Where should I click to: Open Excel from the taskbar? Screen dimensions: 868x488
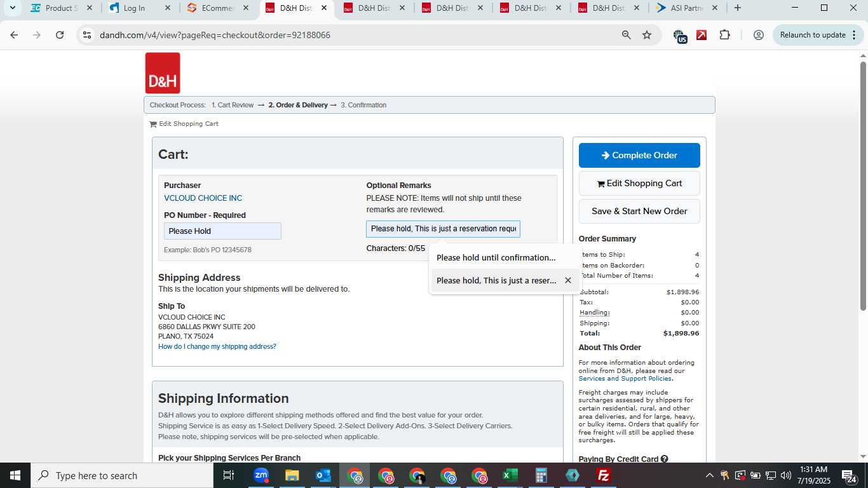coord(510,475)
